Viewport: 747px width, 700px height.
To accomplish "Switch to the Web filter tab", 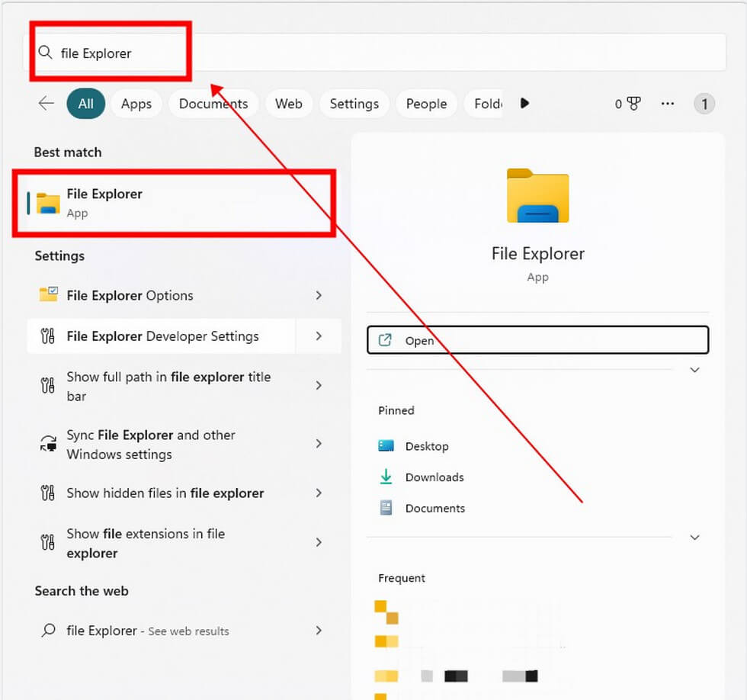I will [289, 104].
